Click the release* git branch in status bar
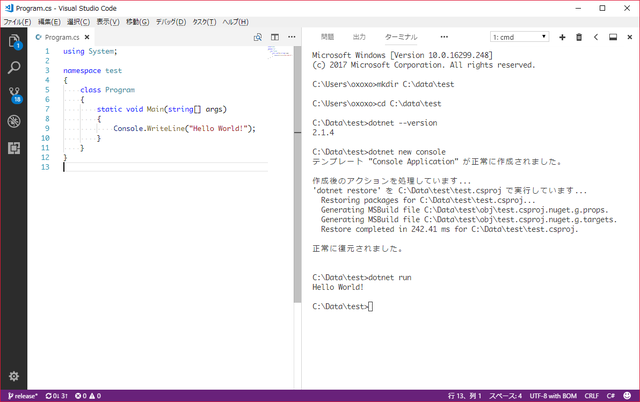 (22, 396)
